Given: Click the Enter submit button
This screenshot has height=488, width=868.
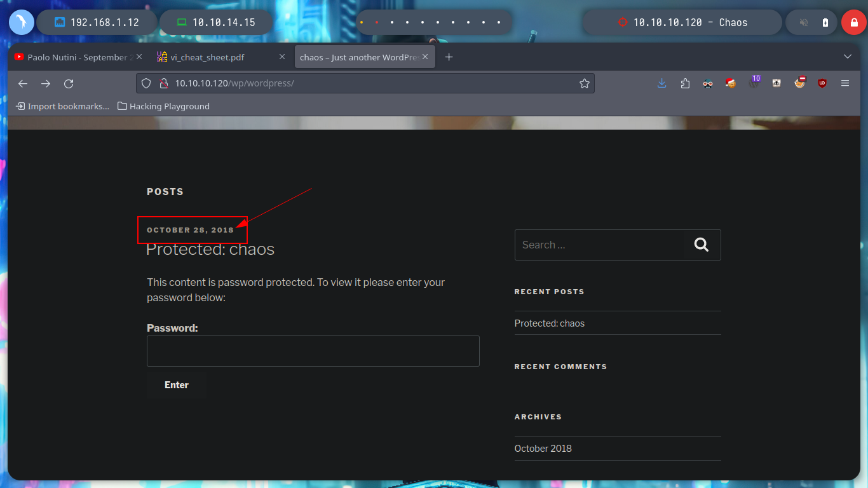Looking at the screenshot, I should point(177,384).
